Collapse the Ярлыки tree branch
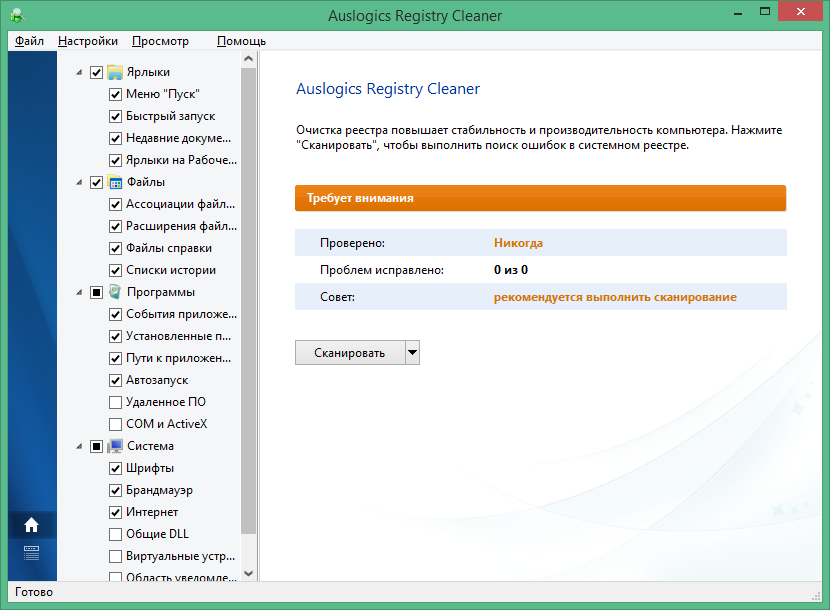The height and width of the screenshot is (610, 830). 78,72
